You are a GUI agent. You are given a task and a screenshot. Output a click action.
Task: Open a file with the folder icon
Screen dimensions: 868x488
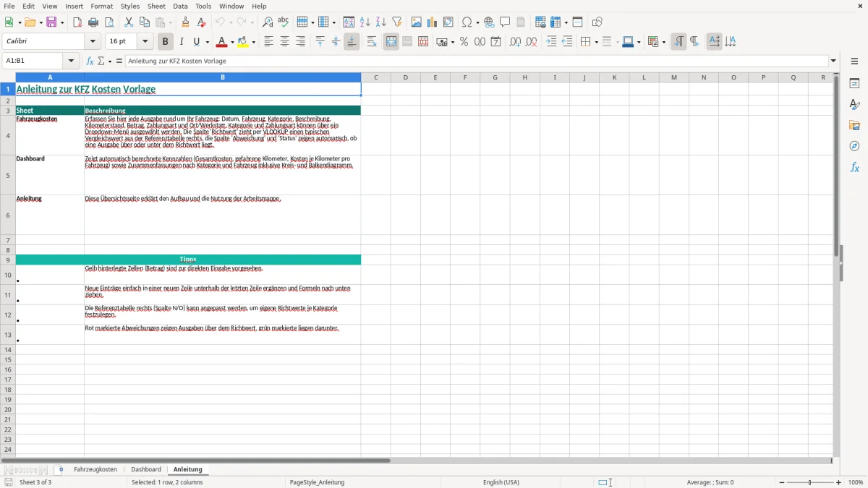pos(29,22)
